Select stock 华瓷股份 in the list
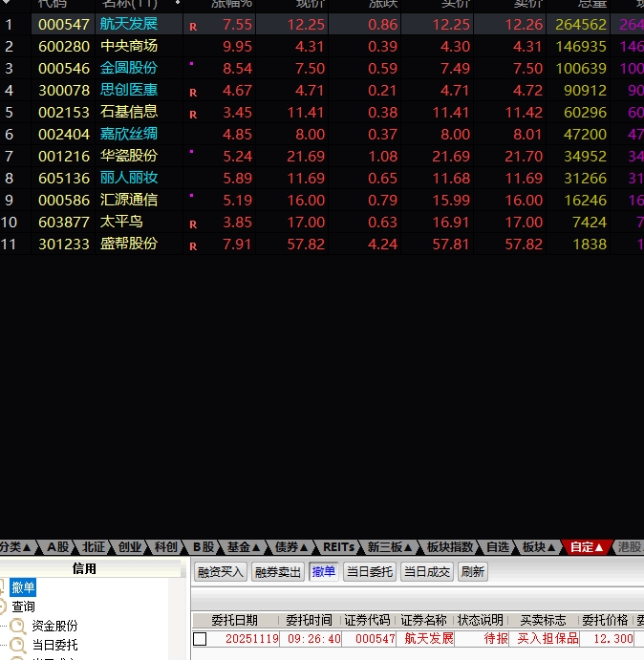Screen dimensions: 644x660 click(x=128, y=156)
